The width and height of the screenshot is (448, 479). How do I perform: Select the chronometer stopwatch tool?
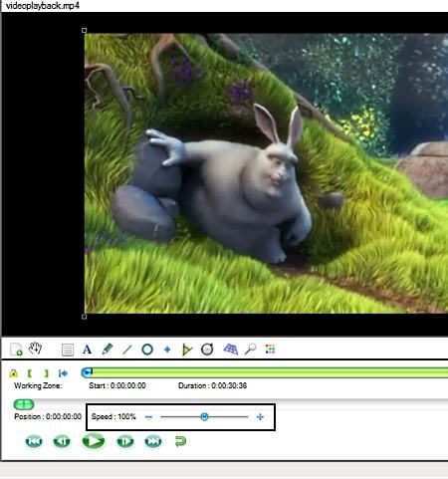click(207, 350)
